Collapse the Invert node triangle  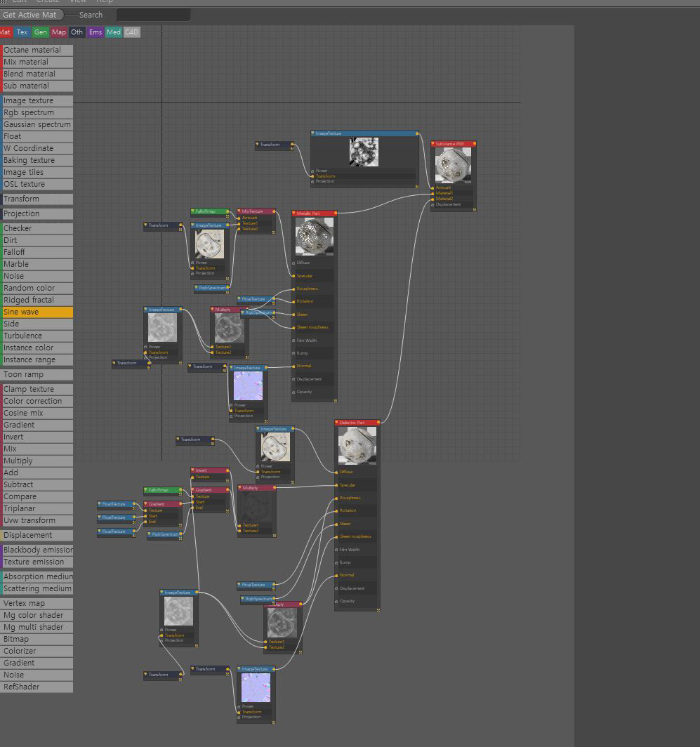click(x=194, y=470)
